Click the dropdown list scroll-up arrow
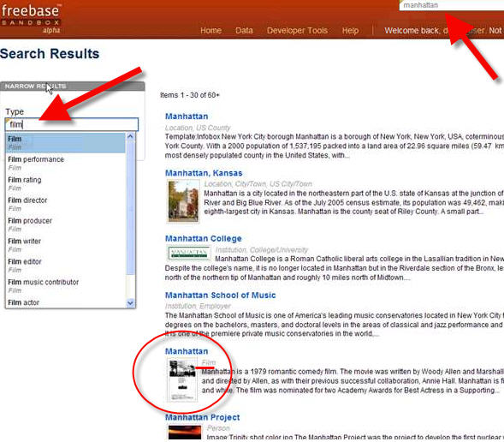The image size is (504, 442). tap(130, 136)
